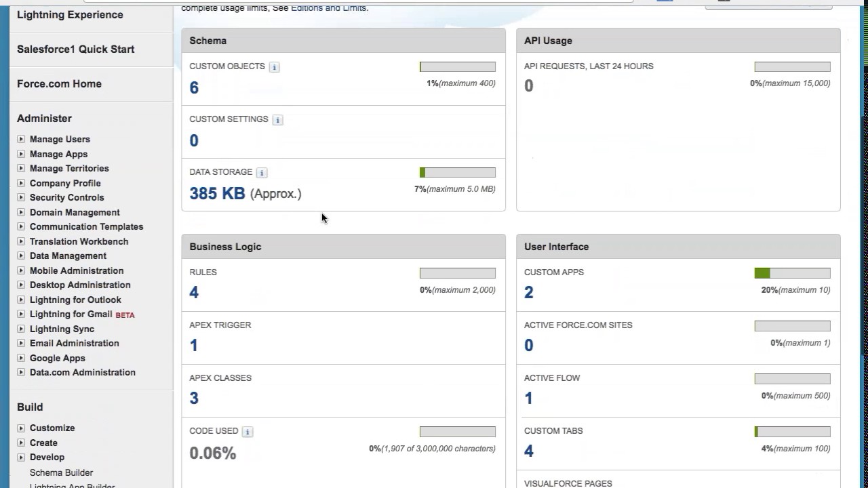868x488 pixels.
Task: Open Customize under Build
Action: click(52, 428)
